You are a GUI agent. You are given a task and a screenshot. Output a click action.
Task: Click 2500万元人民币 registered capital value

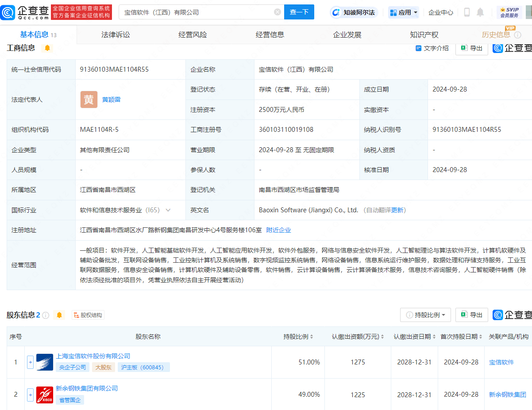(281, 110)
